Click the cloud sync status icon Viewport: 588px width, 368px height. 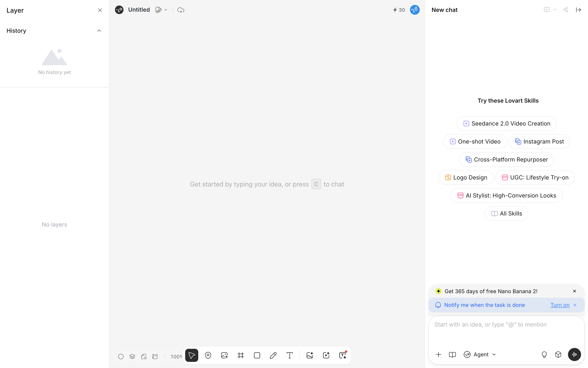click(181, 10)
